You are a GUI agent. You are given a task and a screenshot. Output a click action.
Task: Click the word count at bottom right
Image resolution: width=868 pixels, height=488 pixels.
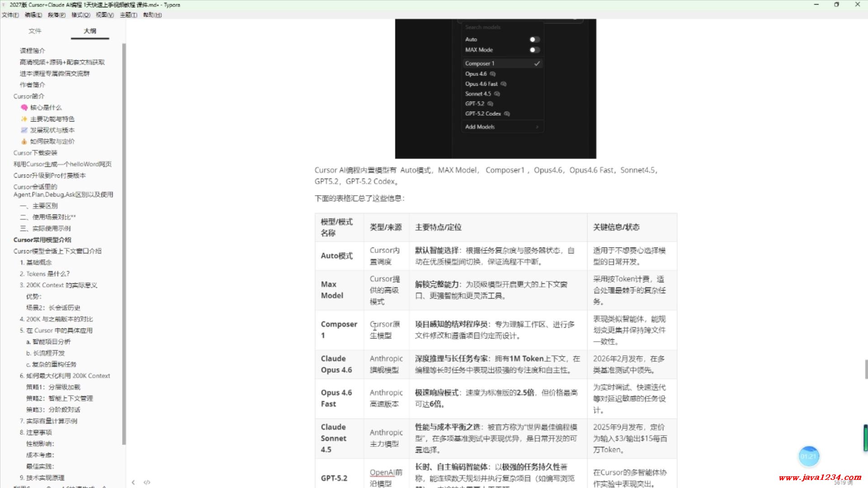[843, 483]
